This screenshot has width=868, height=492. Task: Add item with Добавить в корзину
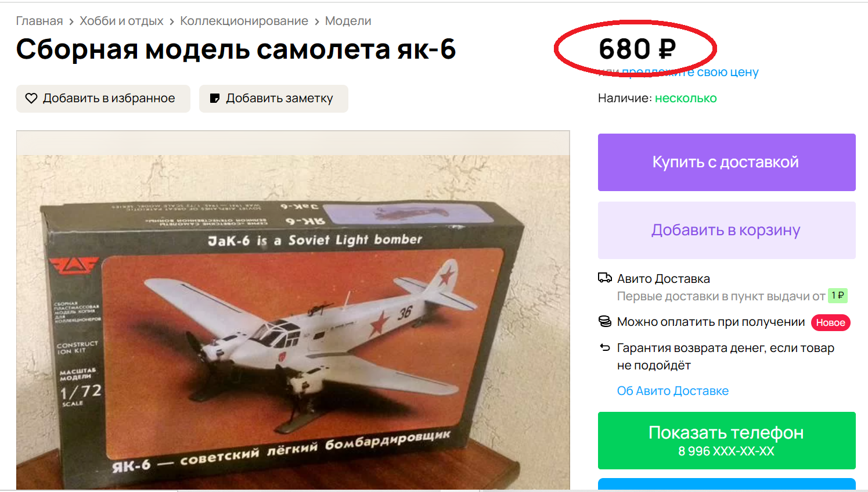(727, 230)
